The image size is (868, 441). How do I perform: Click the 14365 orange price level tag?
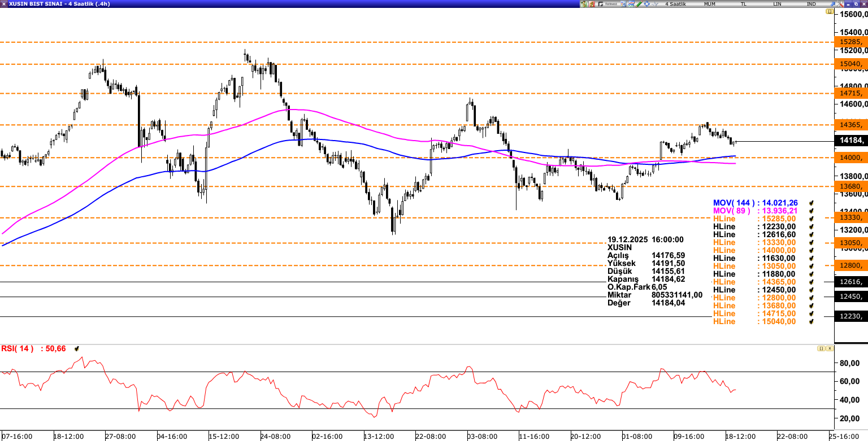[x=850, y=125]
